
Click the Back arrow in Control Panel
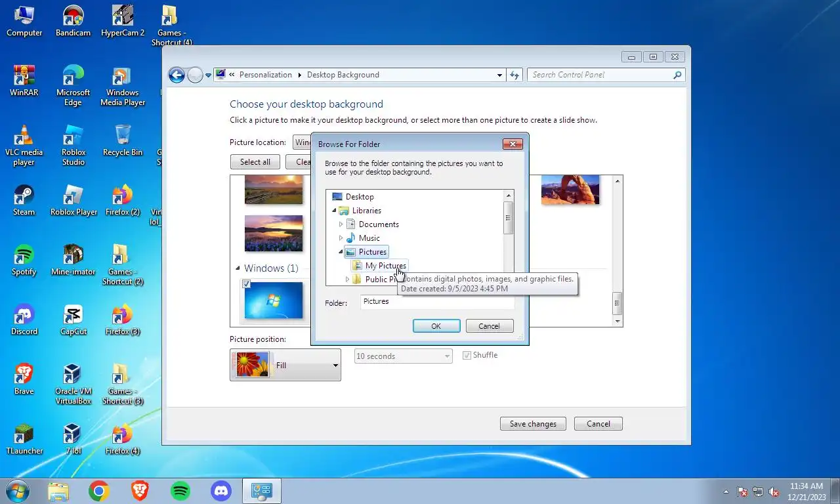(x=177, y=75)
